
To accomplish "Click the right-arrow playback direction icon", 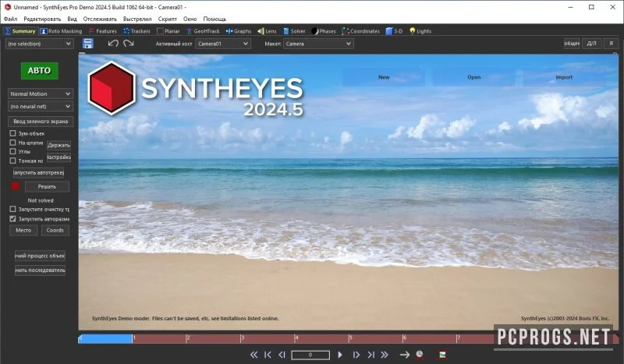I will [405, 355].
